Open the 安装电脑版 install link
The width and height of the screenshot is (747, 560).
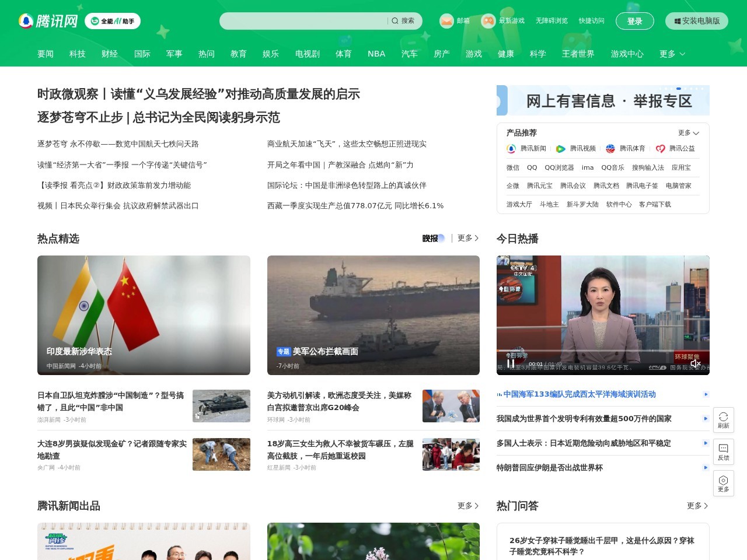(x=696, y=21)
